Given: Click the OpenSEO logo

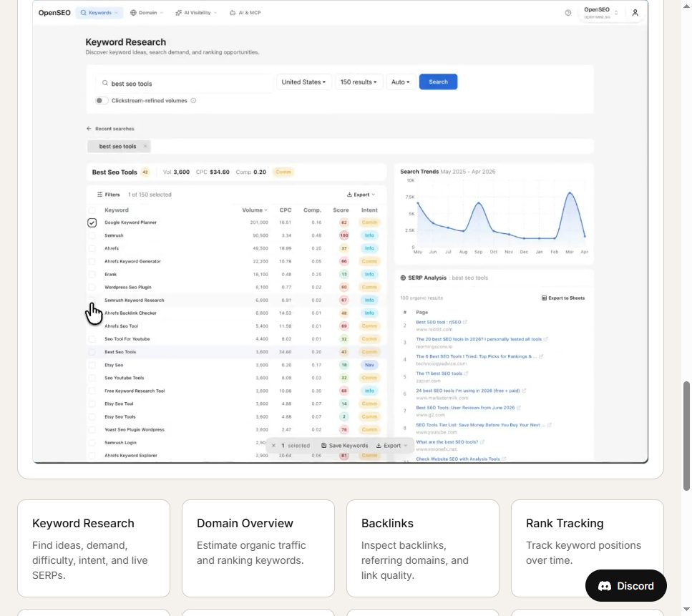Looking at the screenshot, I should (x=54, y=13).
